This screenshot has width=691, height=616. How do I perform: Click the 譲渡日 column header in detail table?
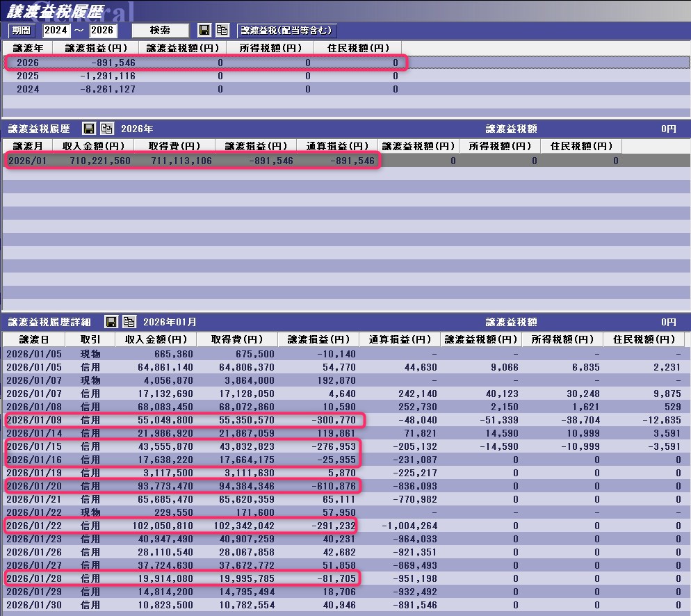(33, 339)
